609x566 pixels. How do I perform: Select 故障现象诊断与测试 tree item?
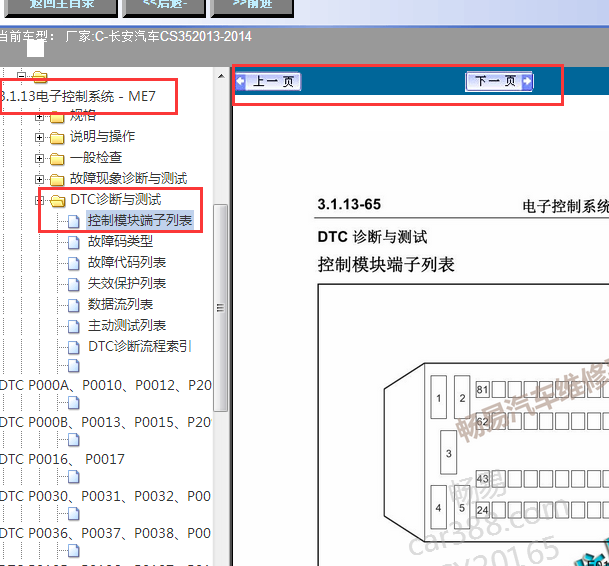pyautogui.click(x=128, y=178)
